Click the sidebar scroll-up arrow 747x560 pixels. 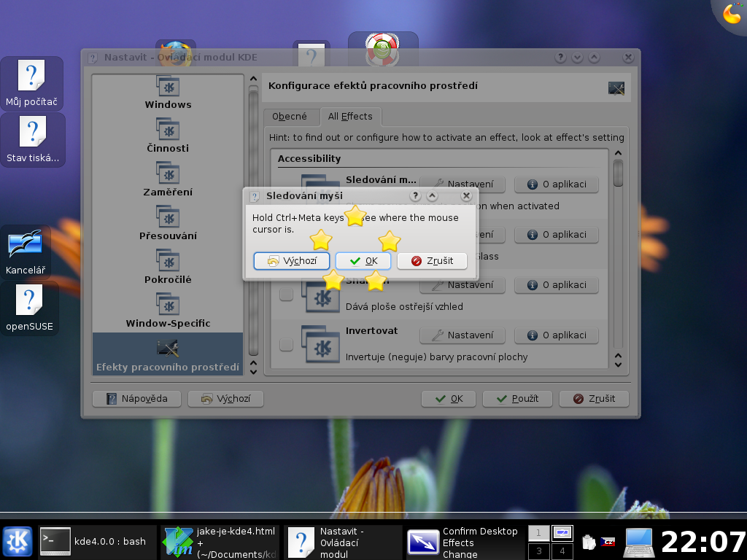pyautogui.click(x=253, y=79)
